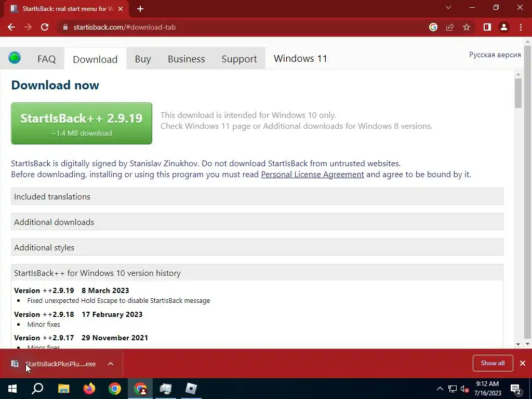The width and height of the screenshot is (532, 399).
Task: Open the notification center
Action: pos(516,389)
